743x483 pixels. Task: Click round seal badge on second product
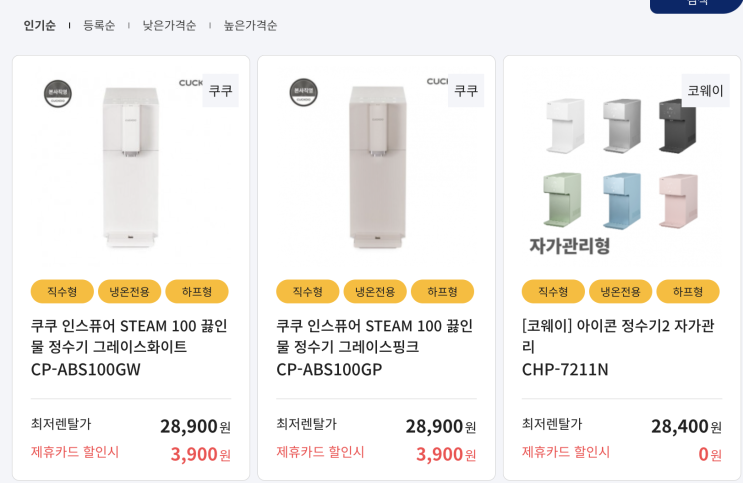coord(304,93)
